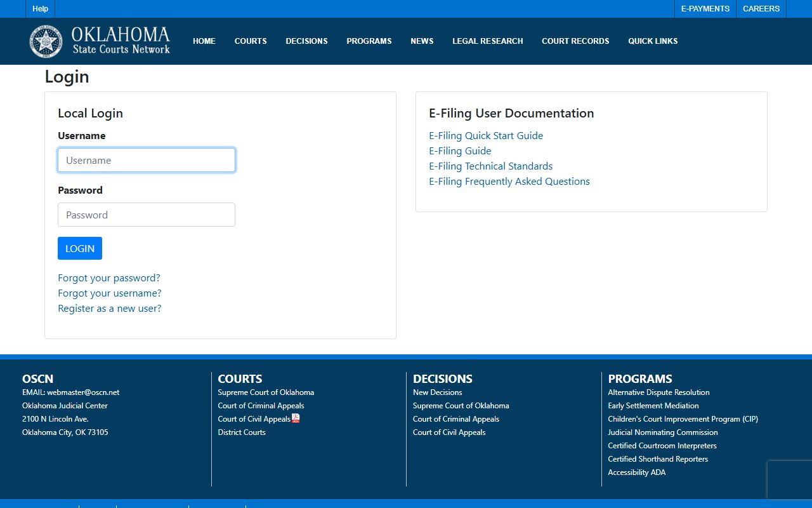Click the webmaster@oscn.net email link
This screenshot has width=812, height=508.
83,392
